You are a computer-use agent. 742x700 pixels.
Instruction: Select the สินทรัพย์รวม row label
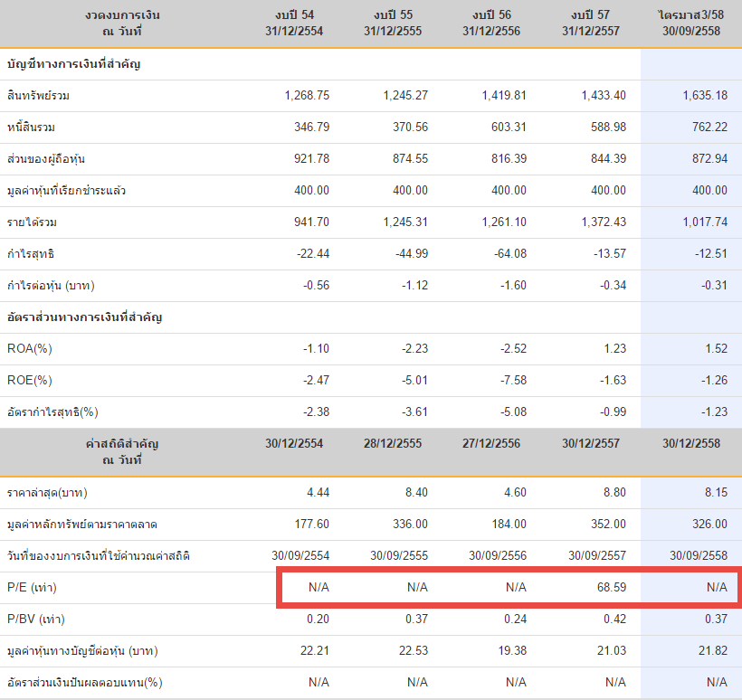tap(38, 96)
